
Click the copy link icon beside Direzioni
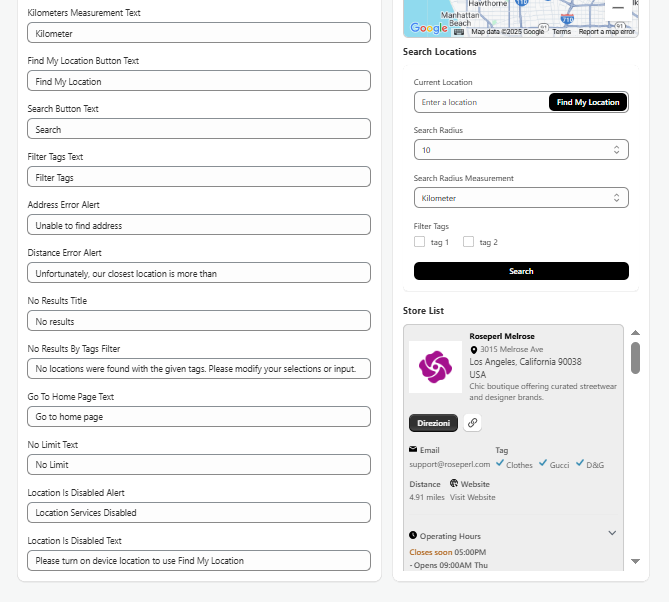(x=473, y=423)
